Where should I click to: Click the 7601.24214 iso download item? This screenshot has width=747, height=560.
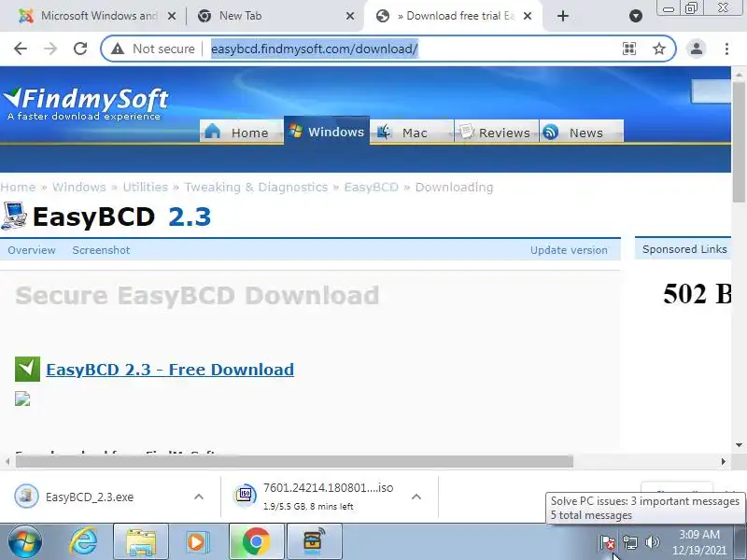315,497
